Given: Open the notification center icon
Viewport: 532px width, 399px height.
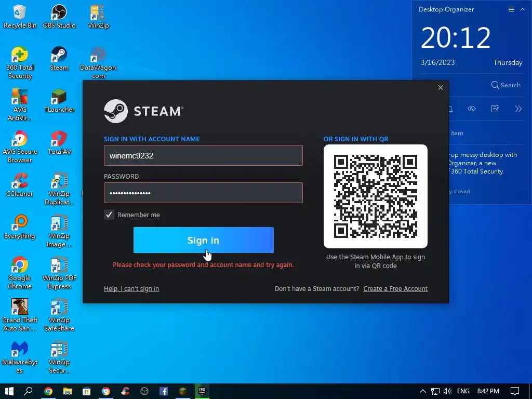Looking at the screenshot, I should point(515,391).
